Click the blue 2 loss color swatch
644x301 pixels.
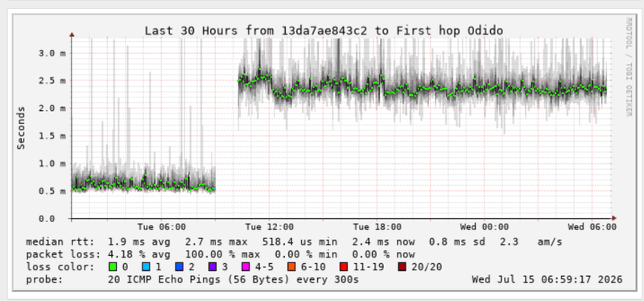point(179,267)
